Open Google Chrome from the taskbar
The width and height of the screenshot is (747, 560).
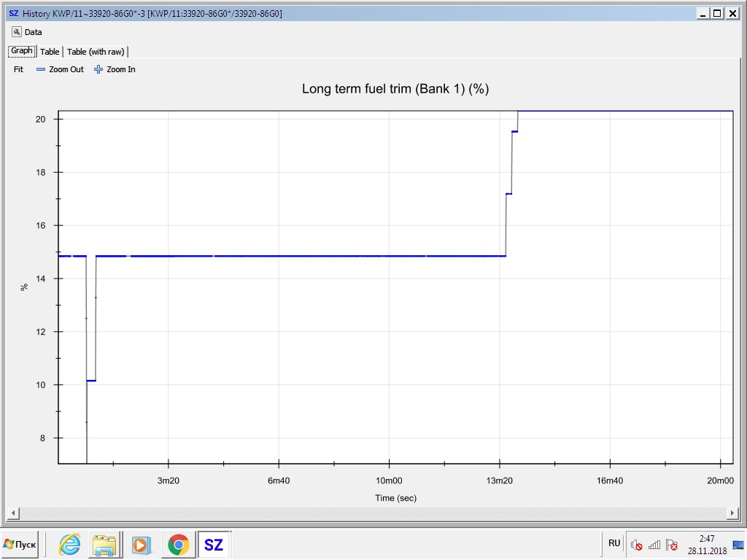[x=178, y=544]
